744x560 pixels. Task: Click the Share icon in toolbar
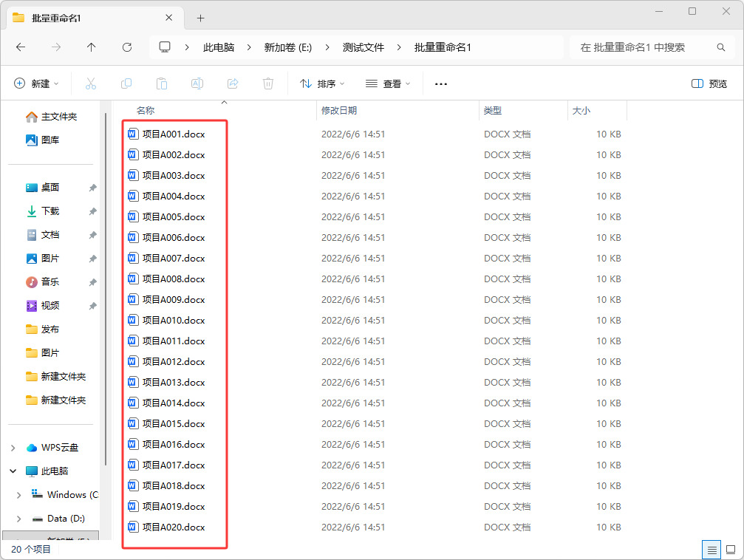(233, 84)
